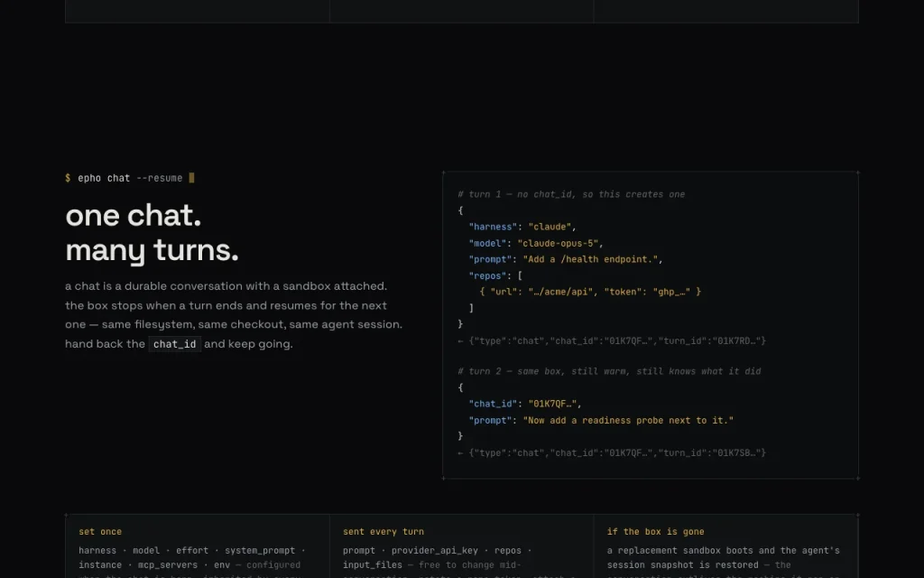Click the prompt line "Add a /health endpoint."
924x578 pixels.
pyautogui.click(x=566, y=259)
